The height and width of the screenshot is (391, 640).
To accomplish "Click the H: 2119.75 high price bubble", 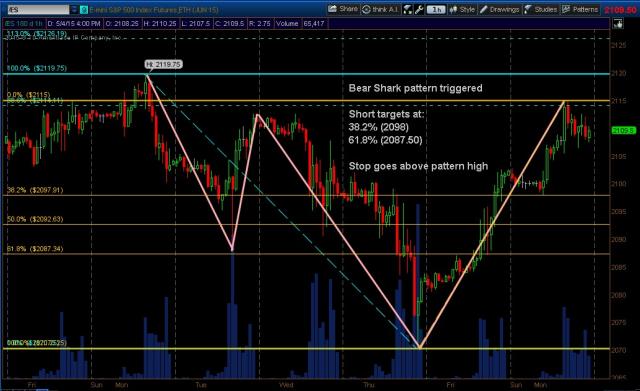I will coord(164,64).
